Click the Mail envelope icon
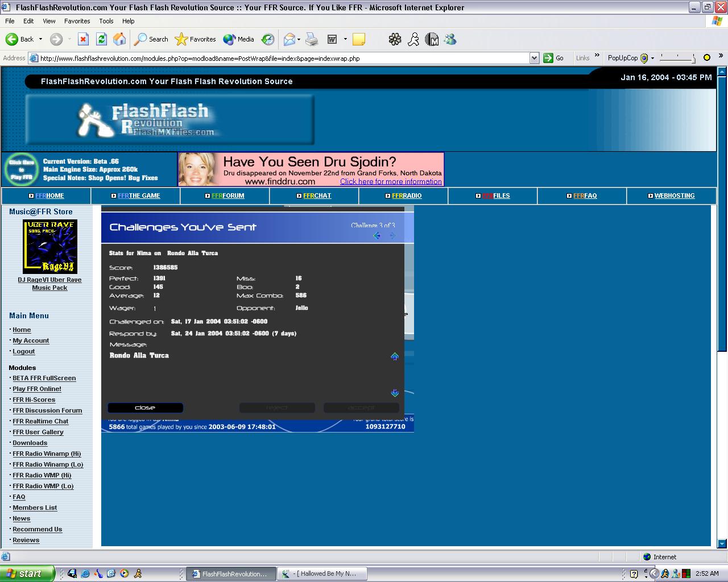Screen dimensions: 728x582 (289, 39)
